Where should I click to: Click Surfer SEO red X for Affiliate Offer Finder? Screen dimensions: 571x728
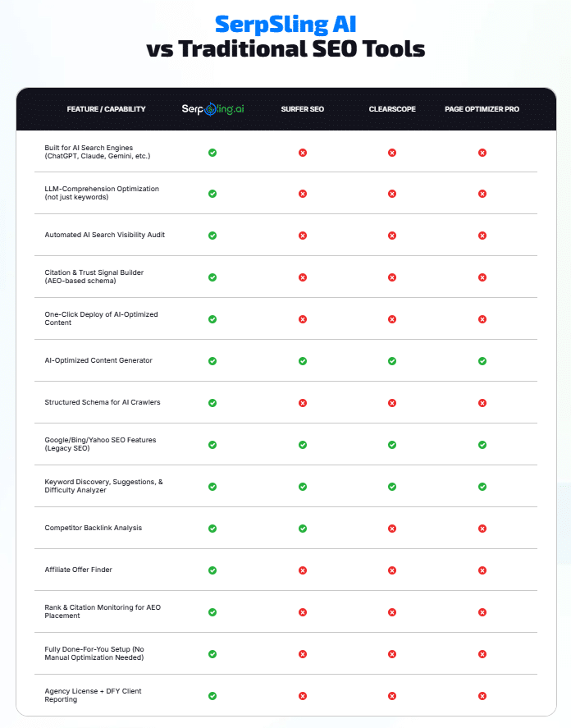tap(303, 570)
